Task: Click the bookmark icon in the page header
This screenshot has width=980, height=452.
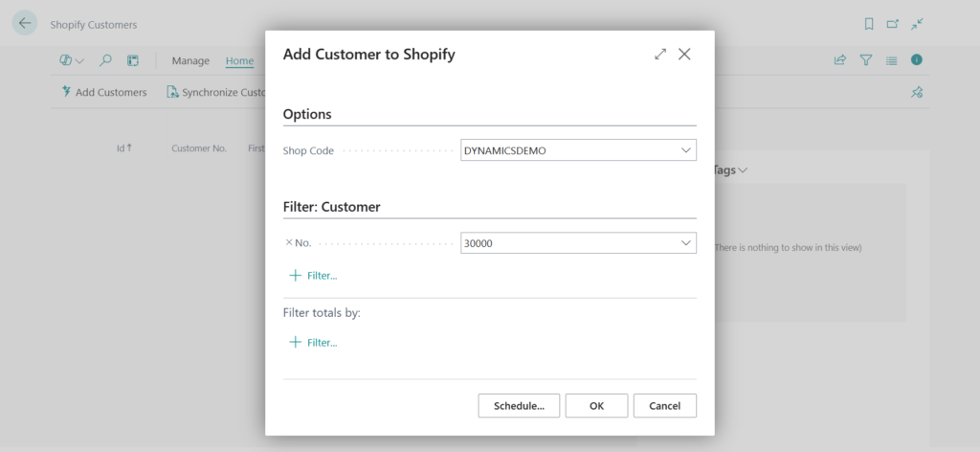Action: [868, 24]
